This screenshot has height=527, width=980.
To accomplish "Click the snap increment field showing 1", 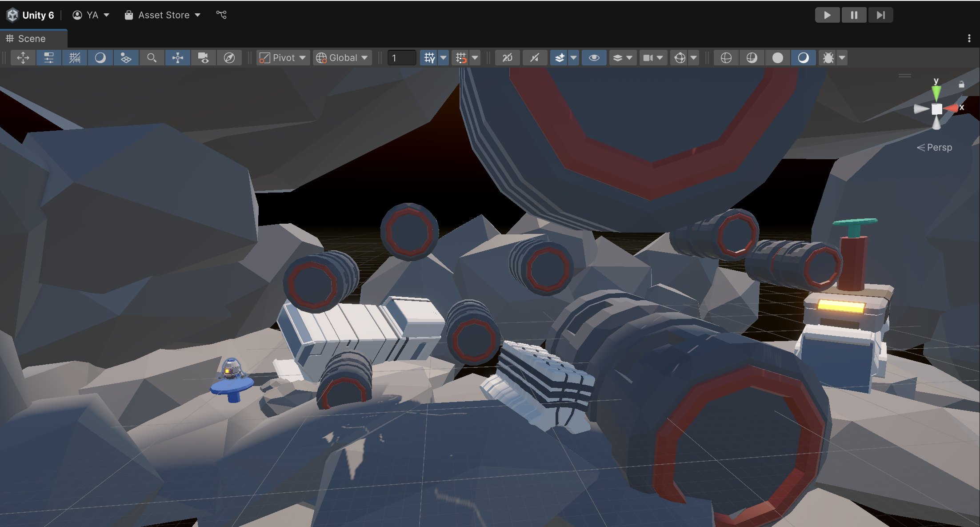I will pos(402,58).
